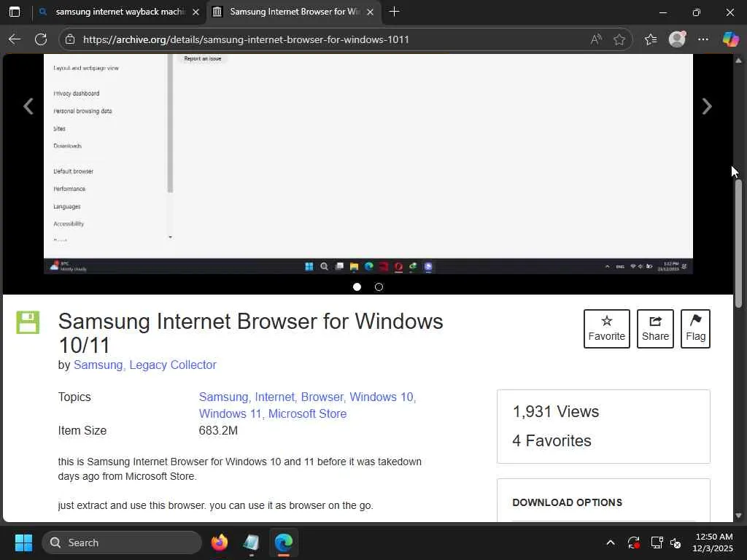This screenshot has height=560, width=747.
Task: Open the Favorites list icon
Action: point(651,39)
